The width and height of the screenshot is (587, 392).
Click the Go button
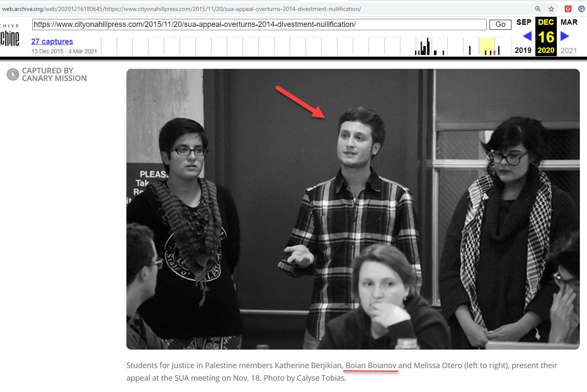501,24
